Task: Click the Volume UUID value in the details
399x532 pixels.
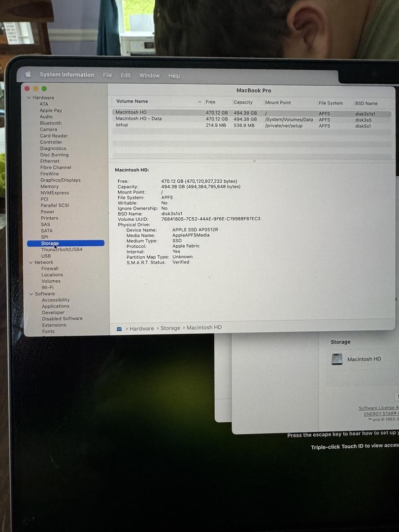Action: (211, 219)
